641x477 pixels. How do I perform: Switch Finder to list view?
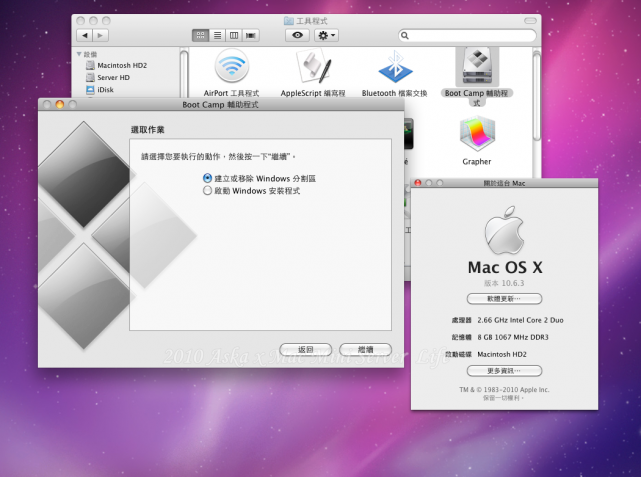[x=217, y=36]
